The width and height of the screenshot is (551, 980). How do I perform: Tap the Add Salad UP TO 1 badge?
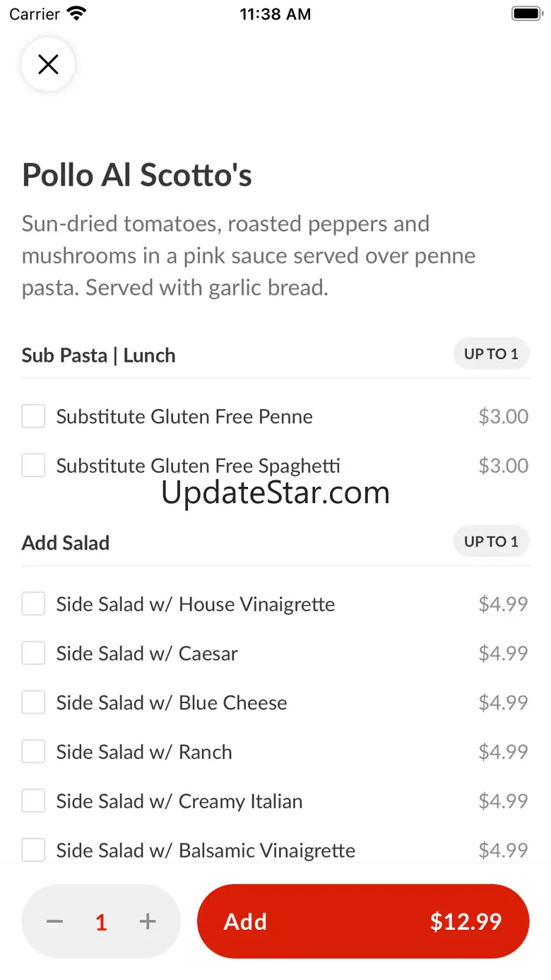pyautogui.click(x=491, y=542)
